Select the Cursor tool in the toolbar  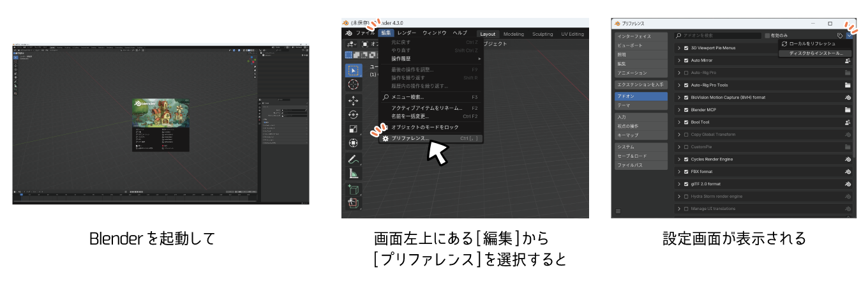pyautogui.click(x=353, y=84)
